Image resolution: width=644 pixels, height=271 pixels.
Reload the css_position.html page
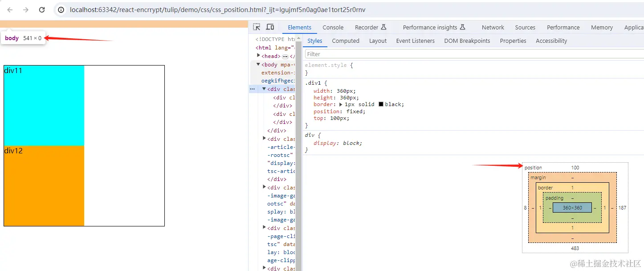42,10
